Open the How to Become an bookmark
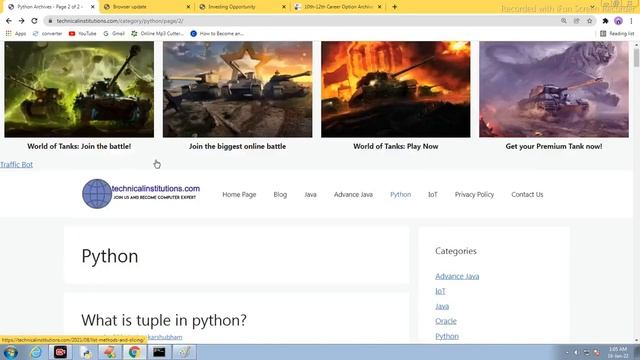Viewport: 640px width, 360px height. [x=217, y=33]
